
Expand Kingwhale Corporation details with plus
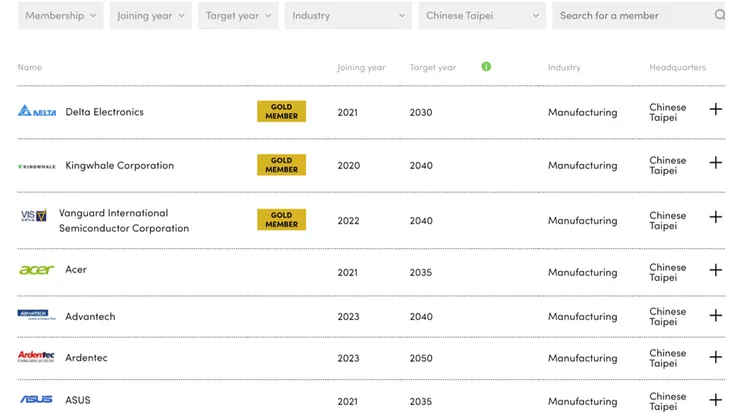coord(715,163)
